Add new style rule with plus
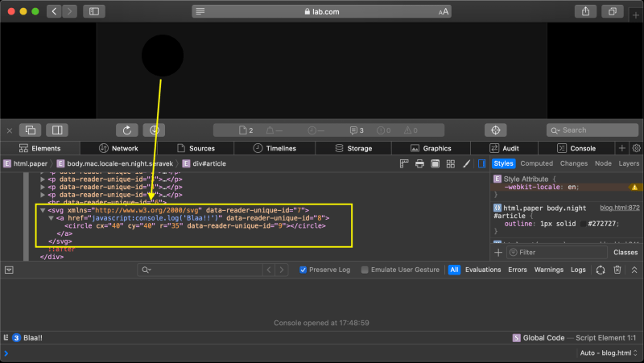The width and height of the screenshot is (644, 363). [498, 253]
